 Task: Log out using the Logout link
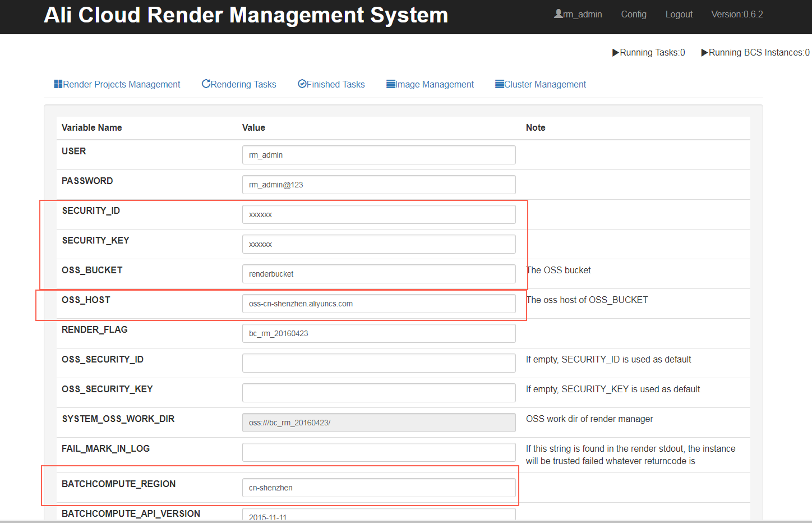679,15
